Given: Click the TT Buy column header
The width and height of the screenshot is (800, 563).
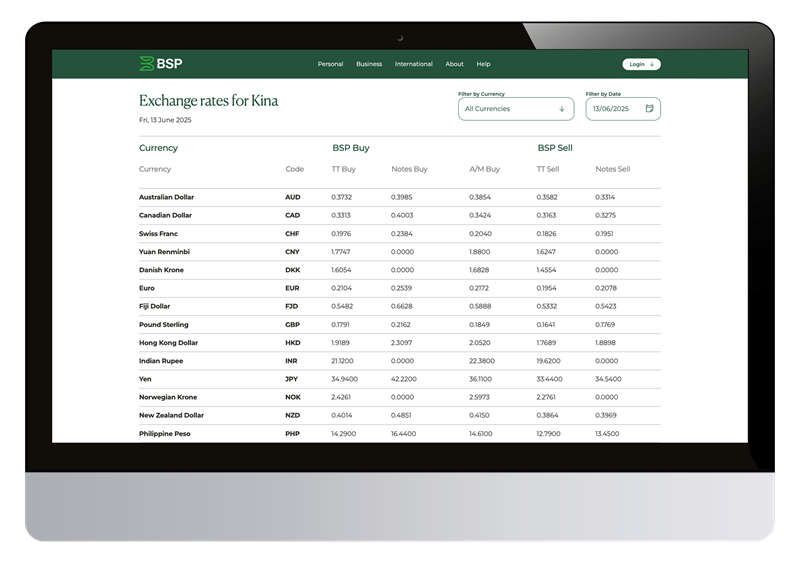Looking at the screenshot, I should tap(343, 169).
